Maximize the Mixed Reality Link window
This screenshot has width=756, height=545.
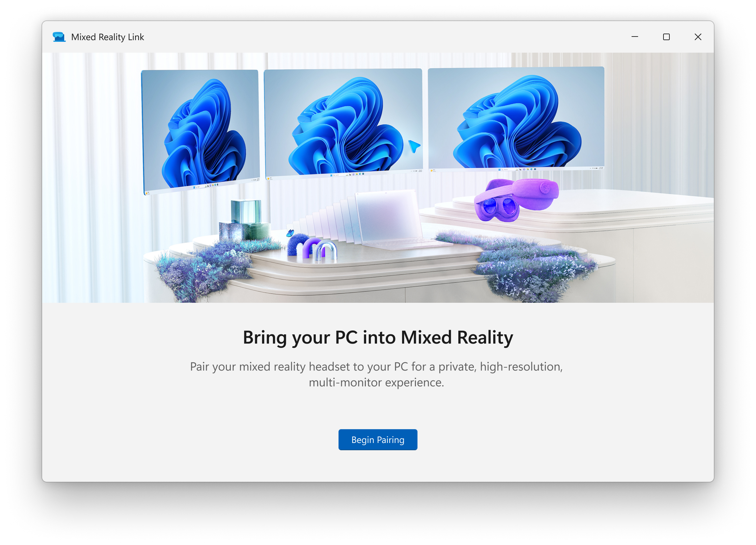pos(666,37)
